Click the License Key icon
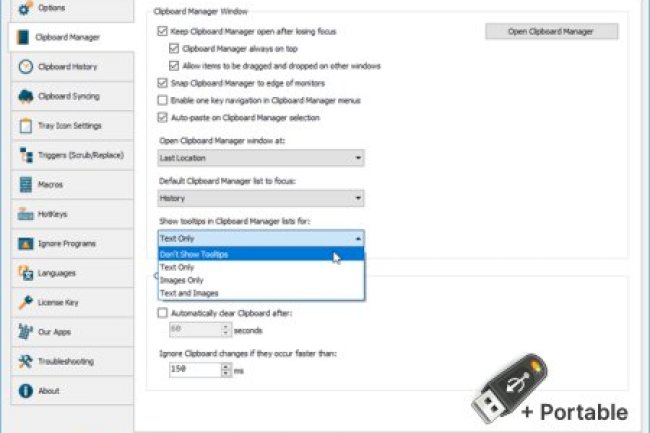The height and width of the screenshot is (433, 650). point(25,302)
